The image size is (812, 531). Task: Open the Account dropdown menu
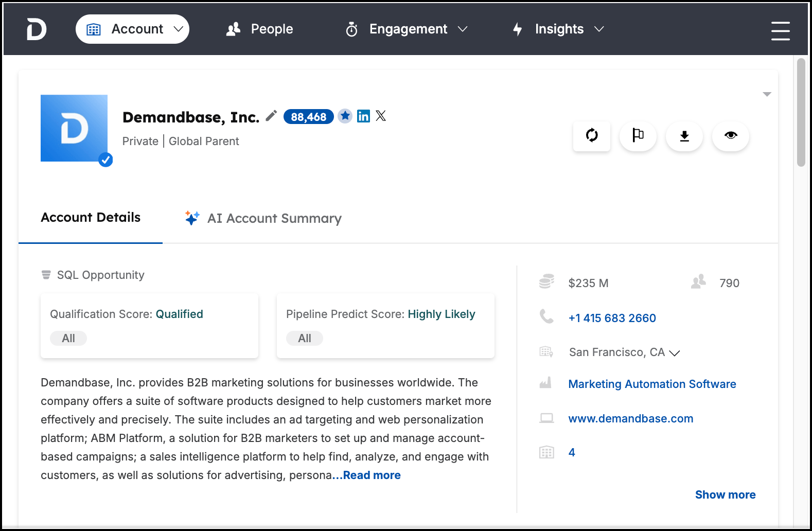(x=132, y=29)
